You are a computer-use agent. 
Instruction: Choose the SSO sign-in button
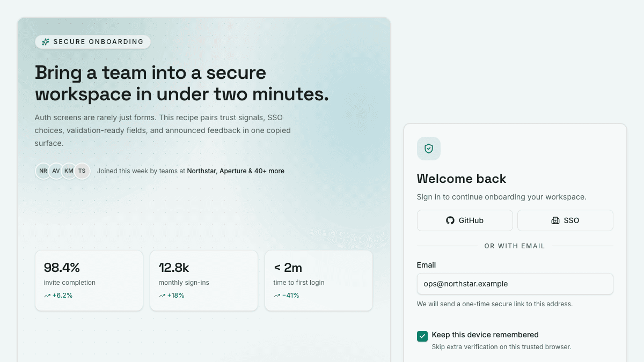click(565, 220)
